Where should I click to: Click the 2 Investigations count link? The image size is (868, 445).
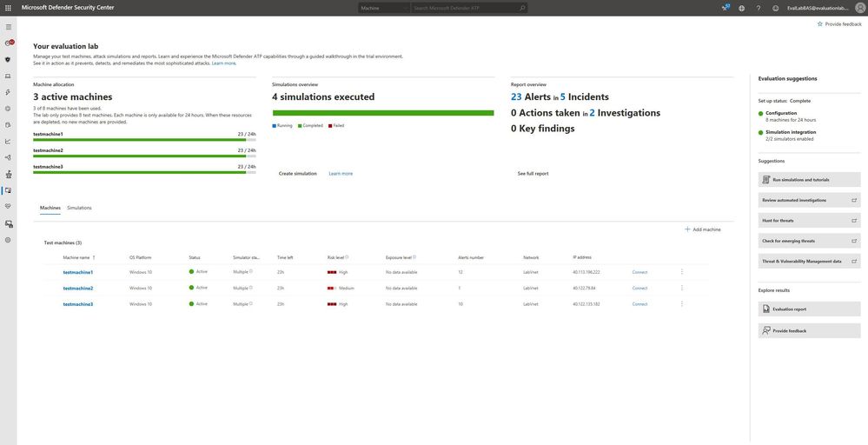pyautogui.click(x=592, y=113)
